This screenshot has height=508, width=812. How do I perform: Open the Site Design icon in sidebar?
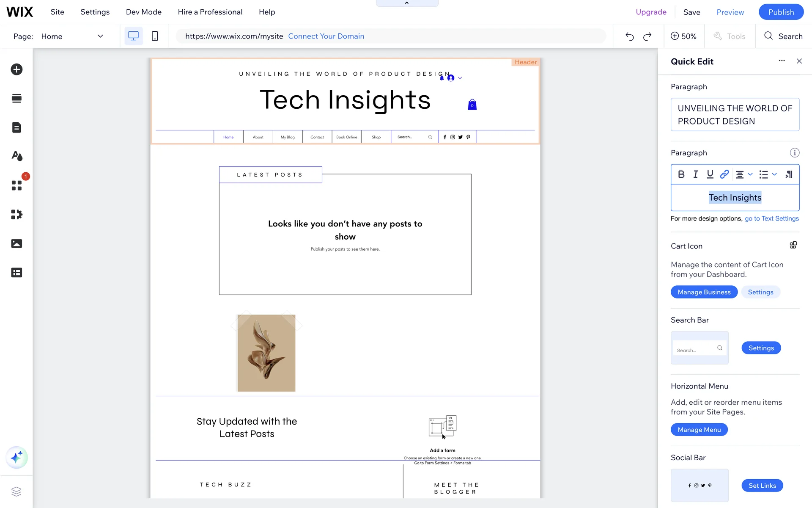coord(16,156)
